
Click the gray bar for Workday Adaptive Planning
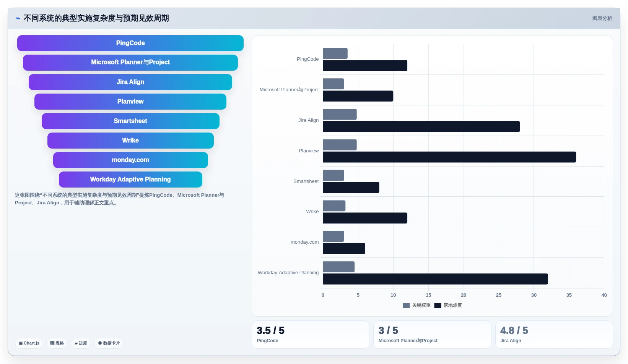coord(339,267)
